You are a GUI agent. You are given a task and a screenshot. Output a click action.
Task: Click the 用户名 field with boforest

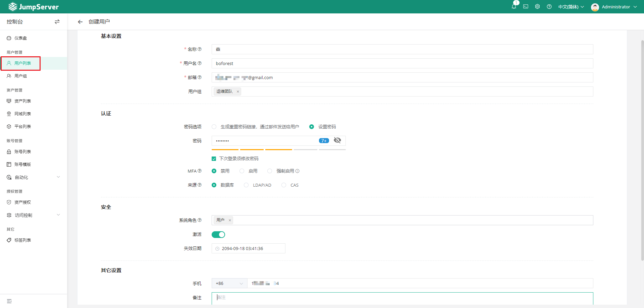(x=402, y=63)
